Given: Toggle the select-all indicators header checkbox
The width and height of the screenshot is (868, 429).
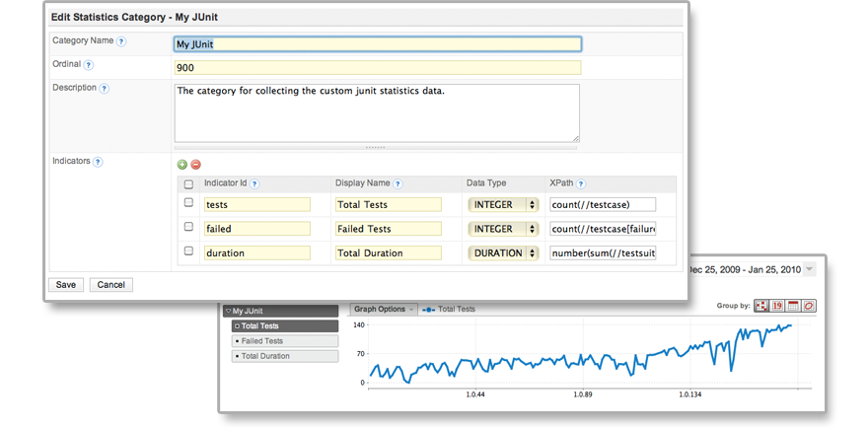Looking at the screenshot, I should tap(188, 184).
